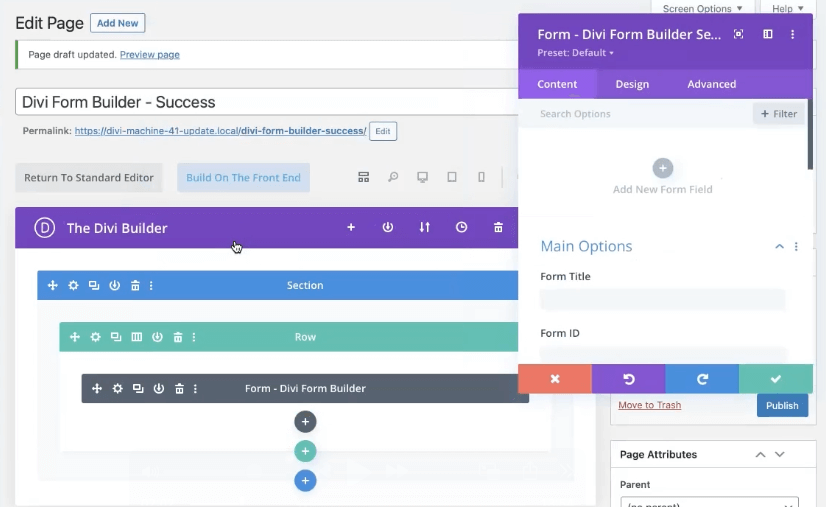Switch to Design tab
826x507 pixels.
pyautogui.click(x=632, y=84)
